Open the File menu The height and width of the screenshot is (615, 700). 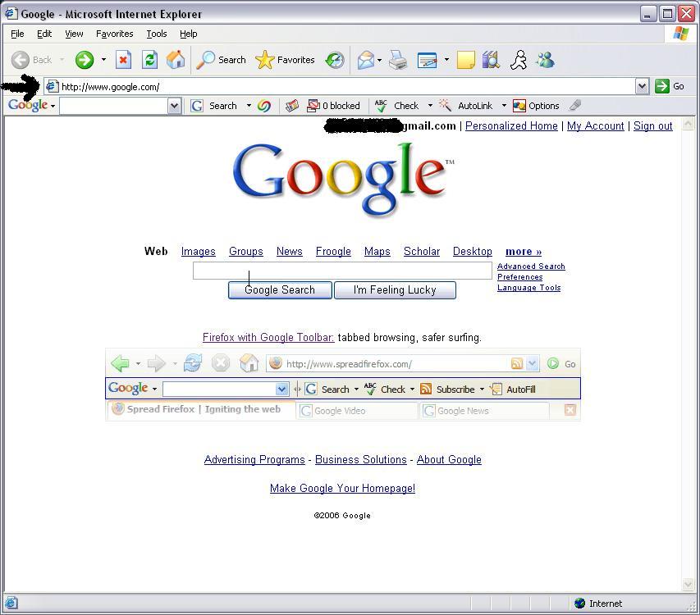point(17,34)
